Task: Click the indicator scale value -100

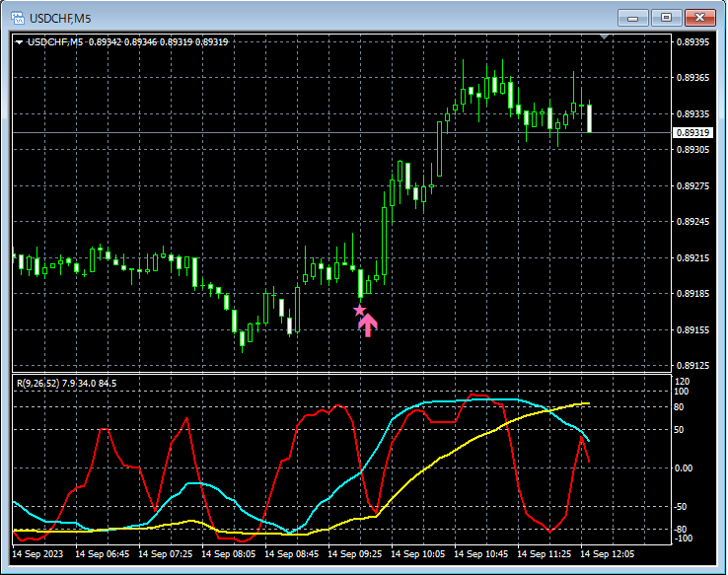Action: click(683, 539)
